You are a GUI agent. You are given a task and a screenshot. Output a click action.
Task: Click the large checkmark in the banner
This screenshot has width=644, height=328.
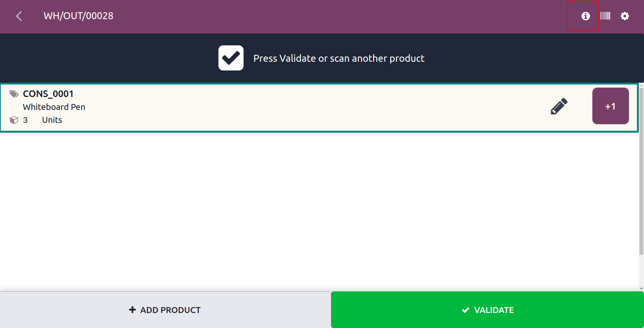click(x=231, y=58)
